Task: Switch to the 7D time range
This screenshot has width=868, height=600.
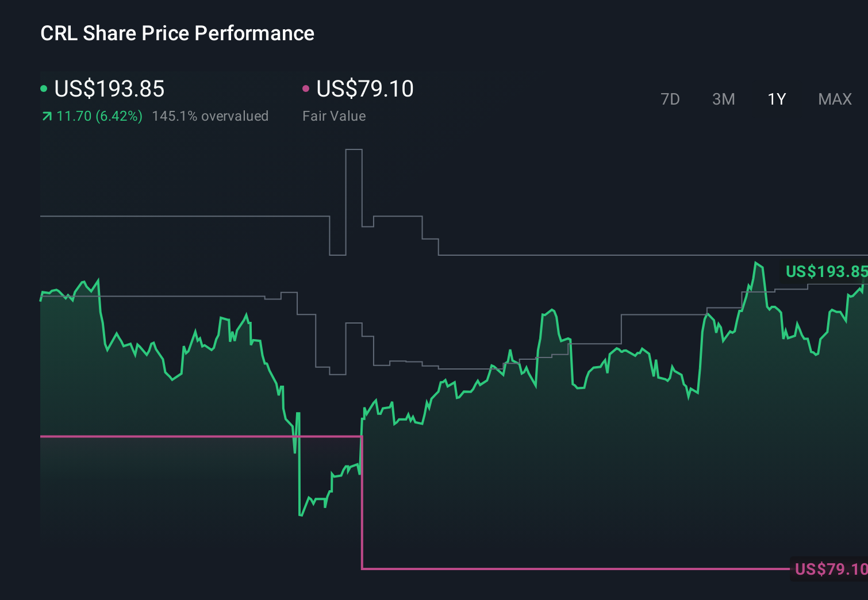Action: pos(671,99)
